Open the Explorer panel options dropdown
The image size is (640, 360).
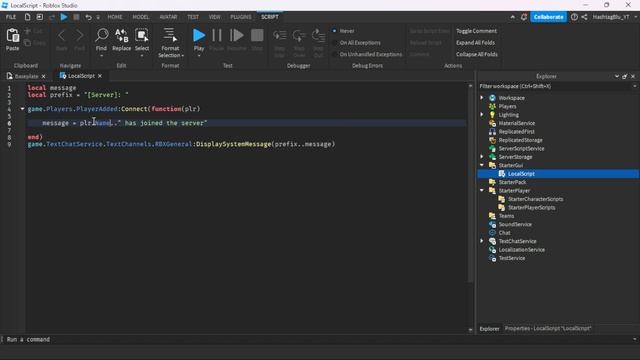tap(616, 76)
